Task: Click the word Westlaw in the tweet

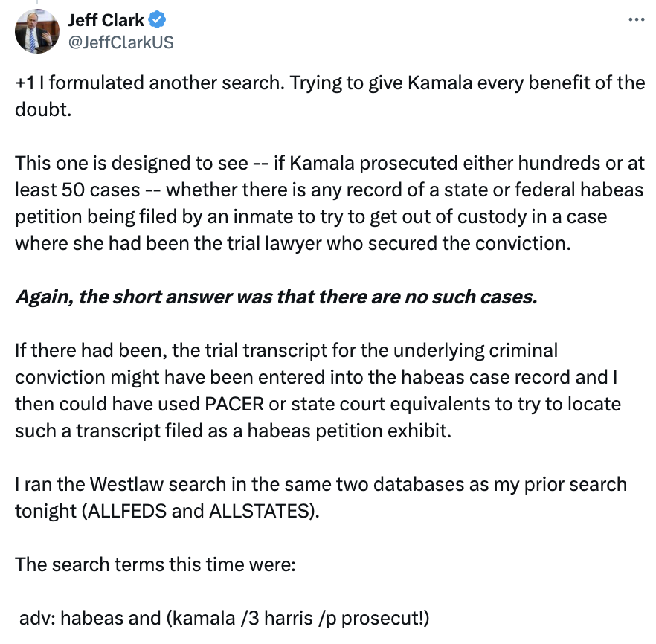Action: pos(126,484)
